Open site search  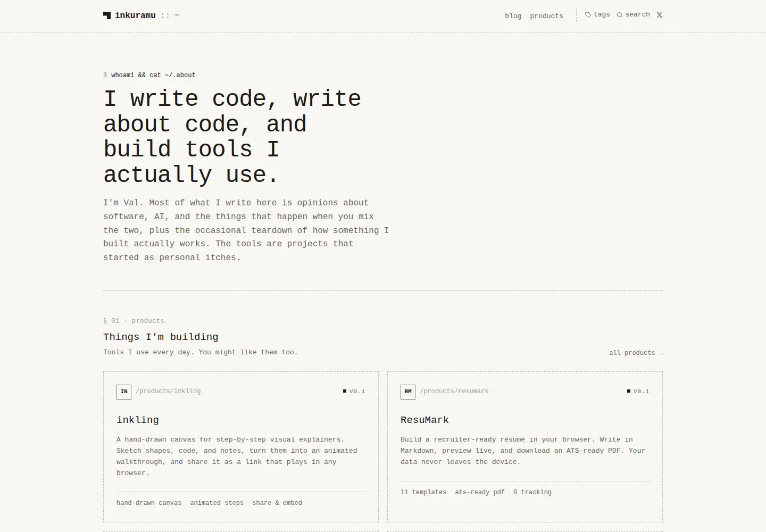(634, 15)
